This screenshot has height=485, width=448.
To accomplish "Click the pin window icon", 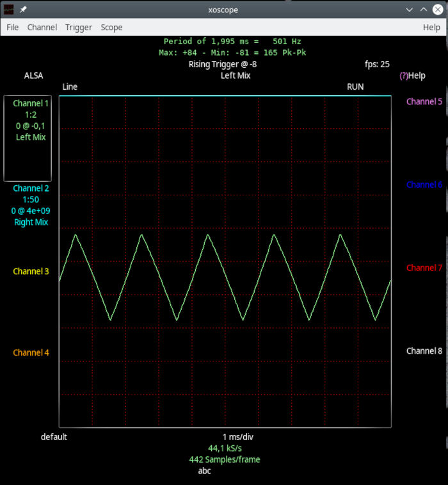I will 23,10.
